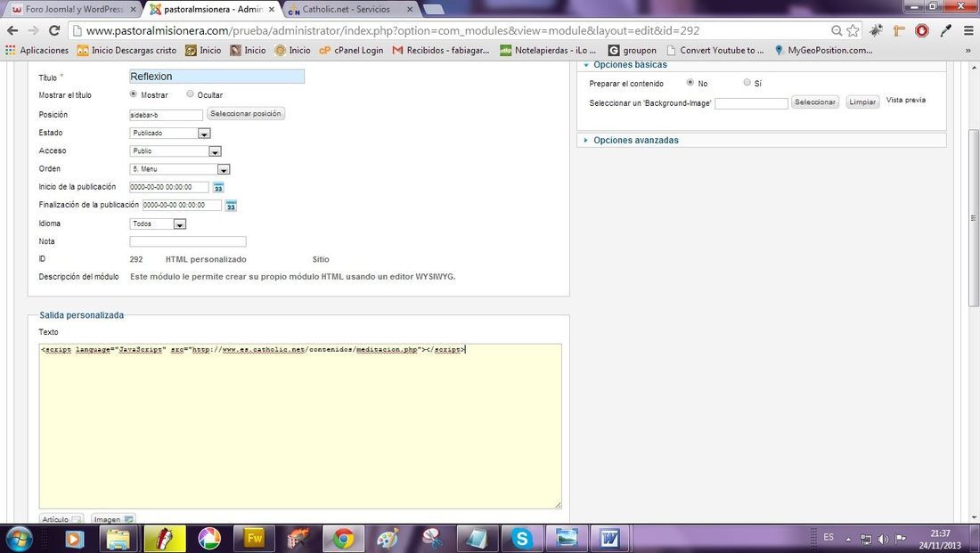Click the browser address bar URL

click(x=393, y=30)
